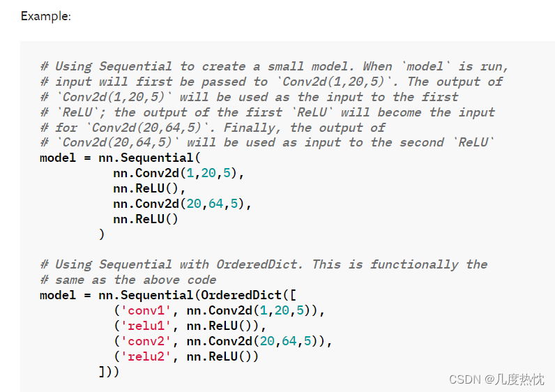Click the teal number 64 in the OrderedDict conv2 line

tap(289, 341)
